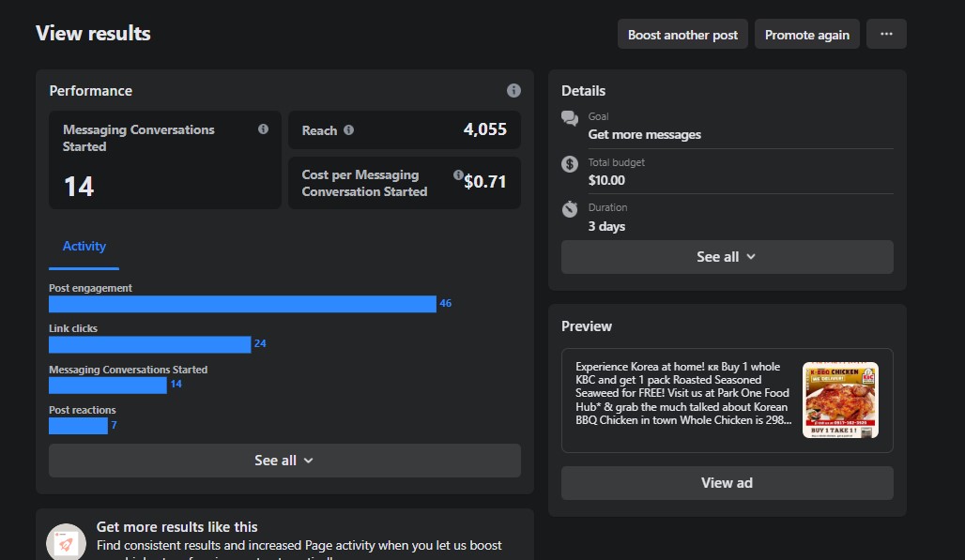Select the Activity tab
The width and height of the screenshot is (965, 560).
84,247
